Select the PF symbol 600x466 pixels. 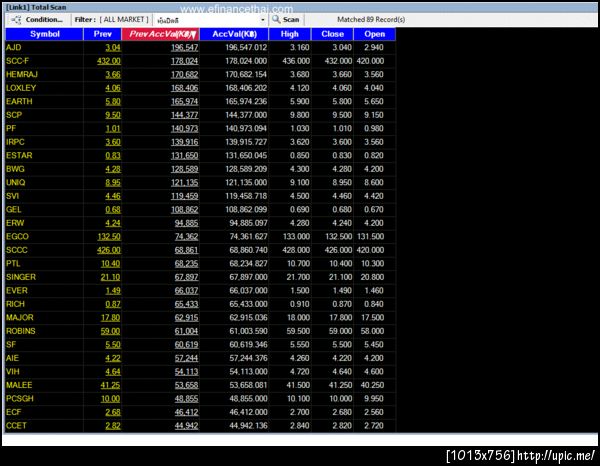click(11, 128)
